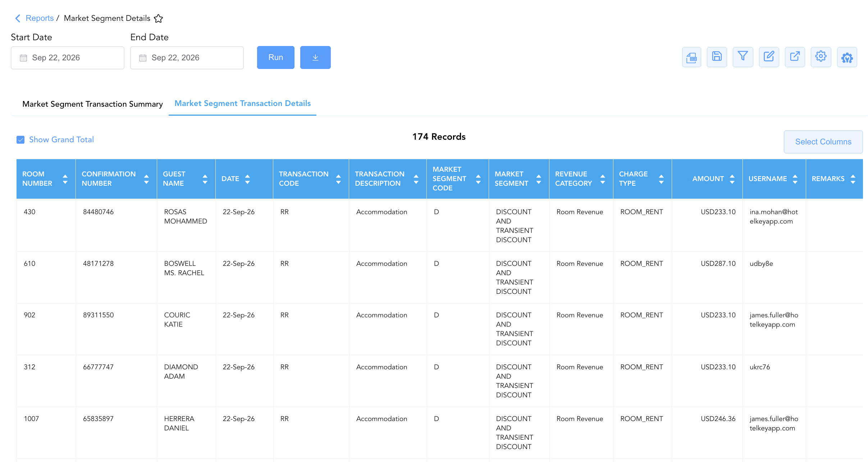The width and height of the screenshot is (868, 462).
Task: Sort by Guest Name column arrows
Action: (205, 179)
